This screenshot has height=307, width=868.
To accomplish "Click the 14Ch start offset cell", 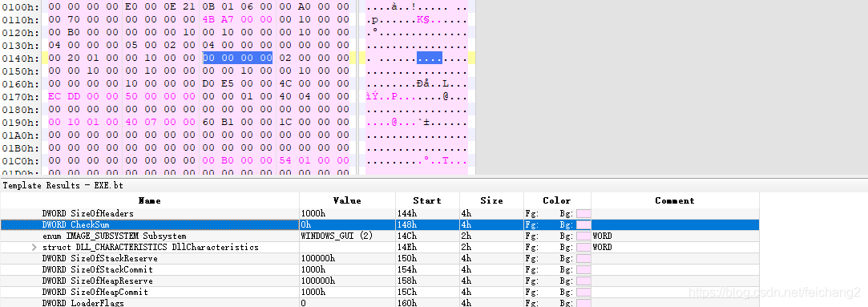I will click(x=427, y=236).
